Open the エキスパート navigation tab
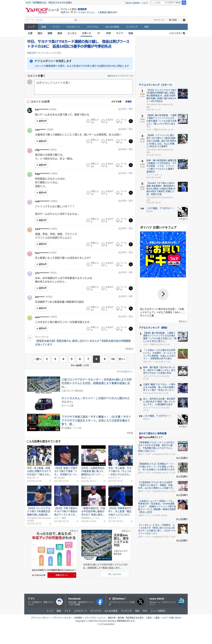 point(73,27)
